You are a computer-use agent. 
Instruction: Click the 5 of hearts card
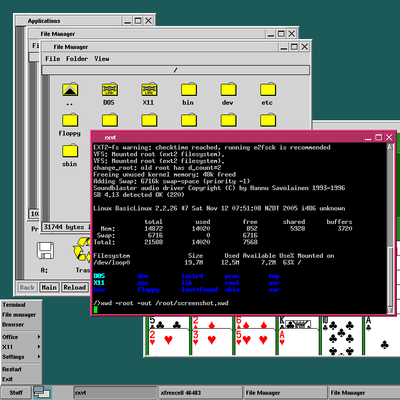pyautogui.click(x=255, y=342)
